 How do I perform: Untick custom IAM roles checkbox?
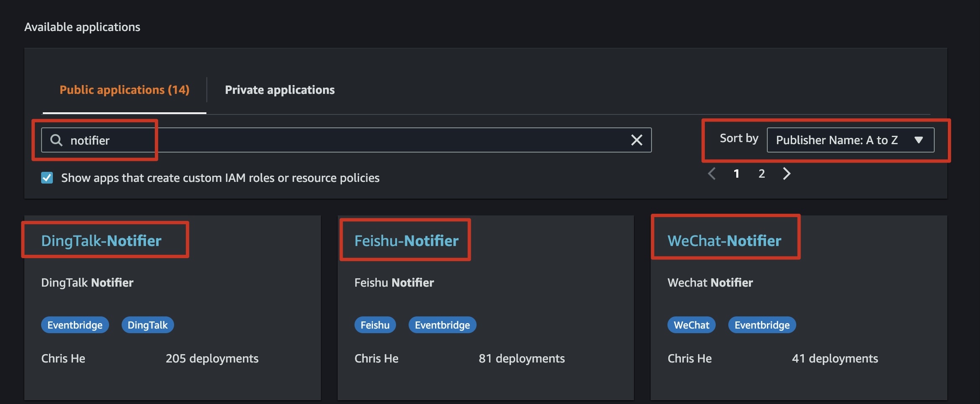tap(47, 178)
